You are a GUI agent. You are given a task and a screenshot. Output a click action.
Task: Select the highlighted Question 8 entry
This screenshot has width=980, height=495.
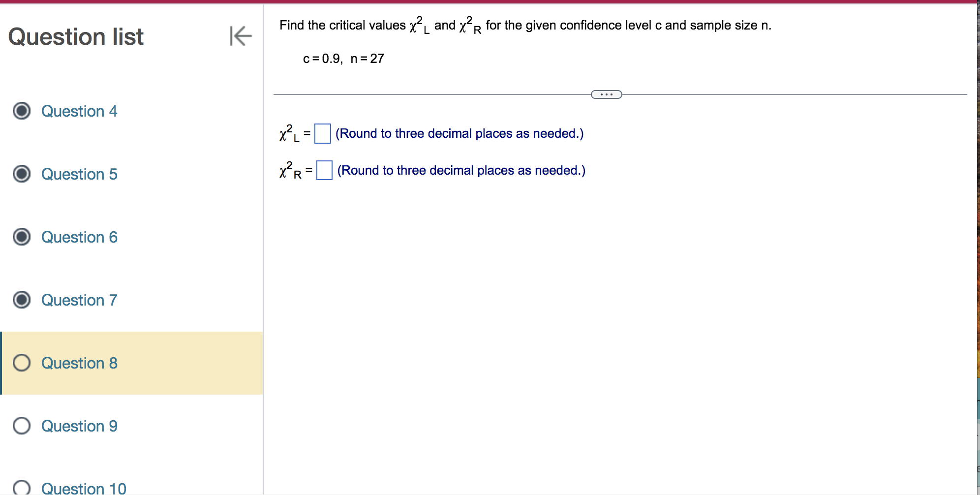point(79,363)
